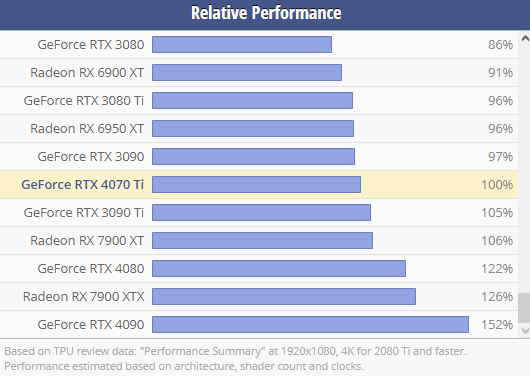Click the 86% value for RTX 3080
This screenshot has width=530, height=376.
coord(500,45)
